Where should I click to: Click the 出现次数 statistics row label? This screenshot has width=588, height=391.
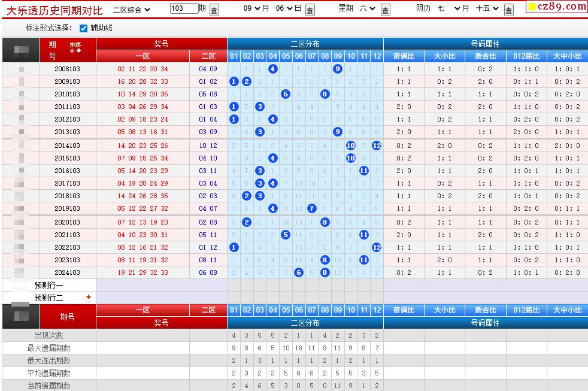click(49, 335)
